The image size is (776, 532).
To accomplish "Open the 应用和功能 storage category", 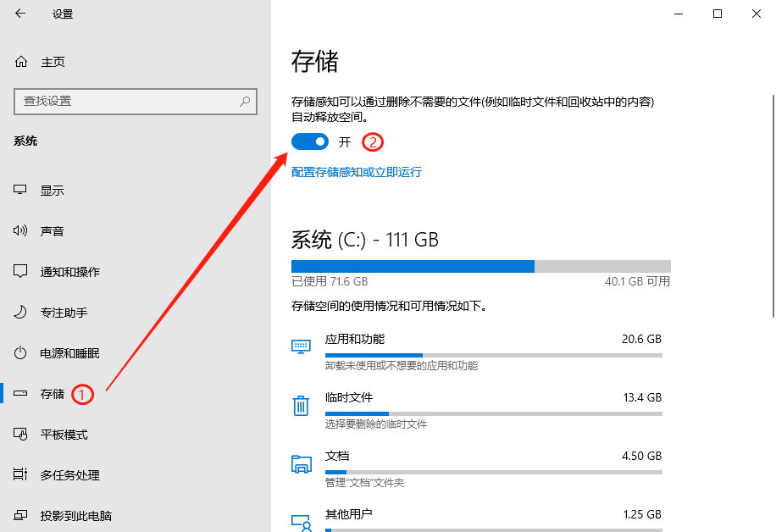I will pos(477,352).
